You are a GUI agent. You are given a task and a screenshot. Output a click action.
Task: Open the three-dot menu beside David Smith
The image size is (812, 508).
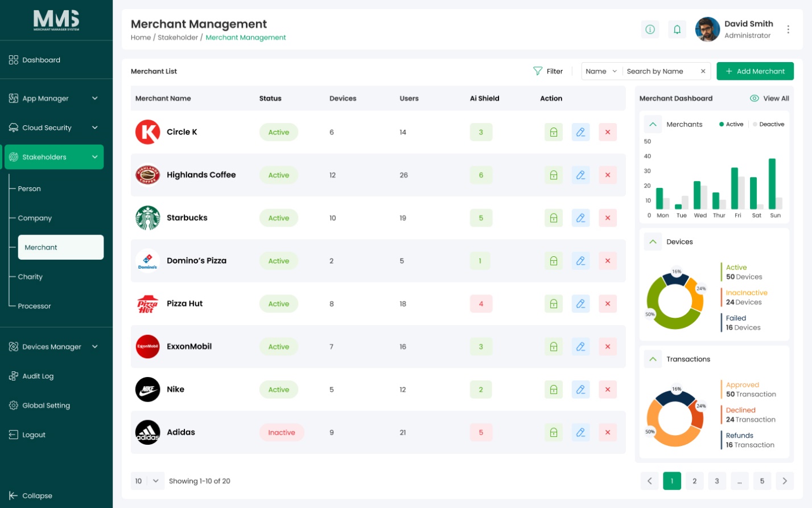coord(788,29)
